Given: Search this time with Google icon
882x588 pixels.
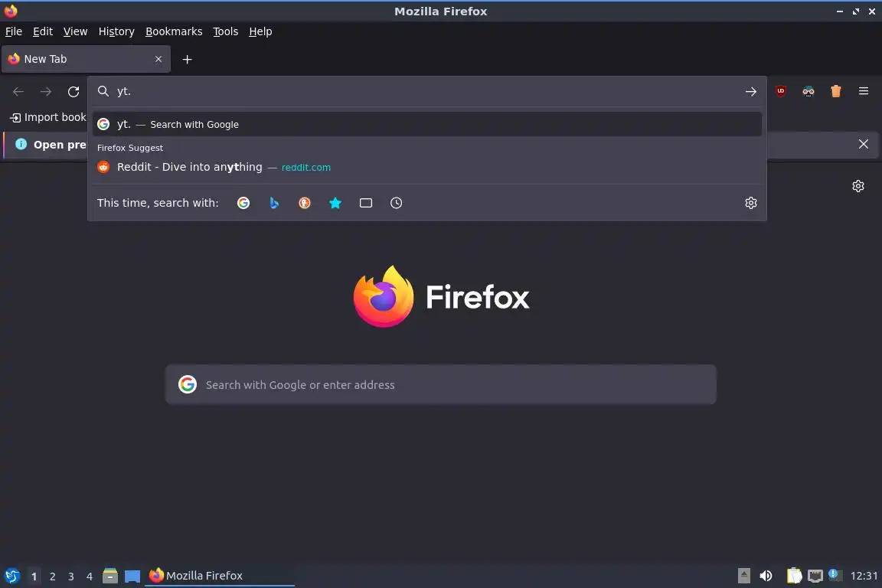Looking at the screenshot, I should click(x=243, y=203).
